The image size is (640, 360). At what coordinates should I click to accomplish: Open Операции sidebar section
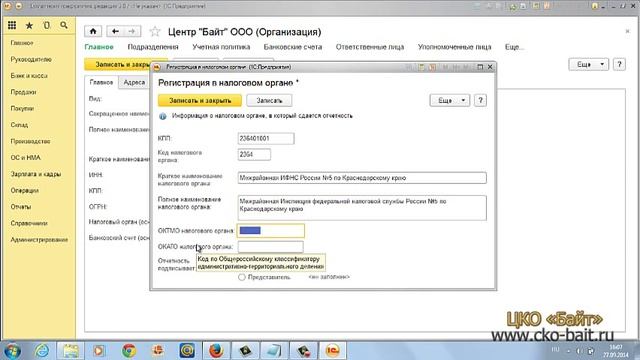pos(24,190)
